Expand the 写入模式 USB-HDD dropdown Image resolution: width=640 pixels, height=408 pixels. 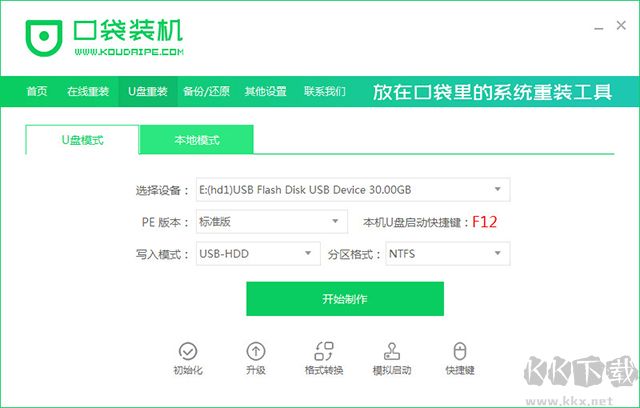(x=258, y=254)
